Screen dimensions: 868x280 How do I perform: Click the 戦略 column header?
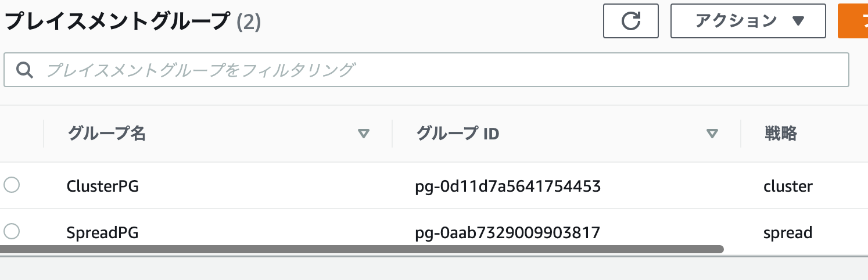point(780,134)
